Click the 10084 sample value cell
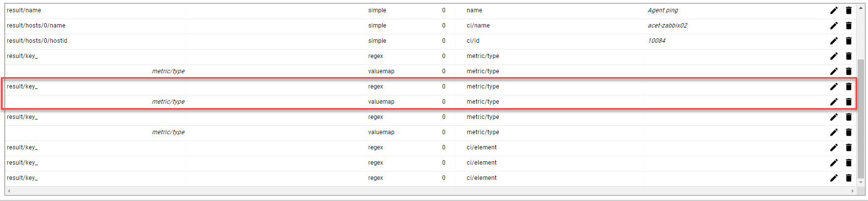This screenshot has height=201, width=868. click(656, 41)
